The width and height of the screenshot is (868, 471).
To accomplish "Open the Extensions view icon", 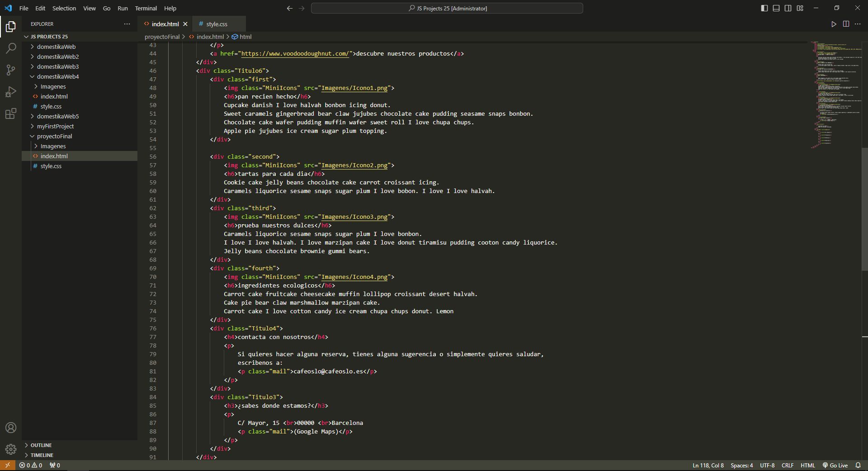I will pos(11,113).
